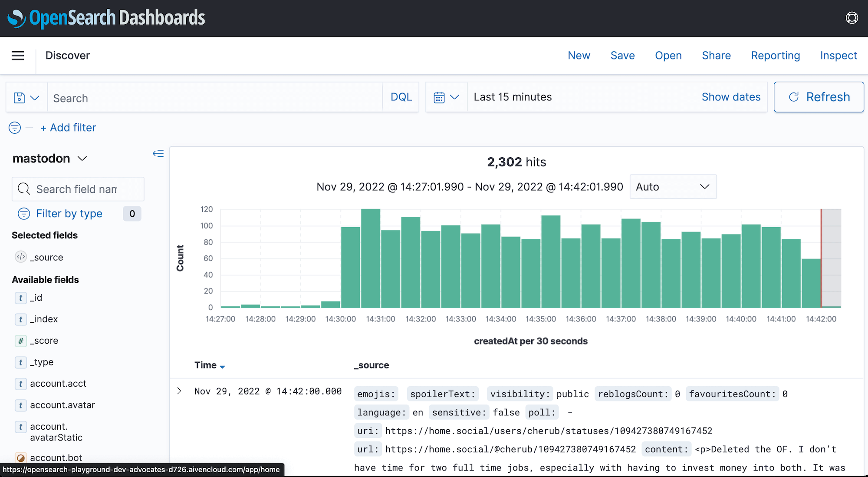This screenshot has width=868, height=477.
Task: Open the Auto histogram interval dropdown
Action: [673, 186]
